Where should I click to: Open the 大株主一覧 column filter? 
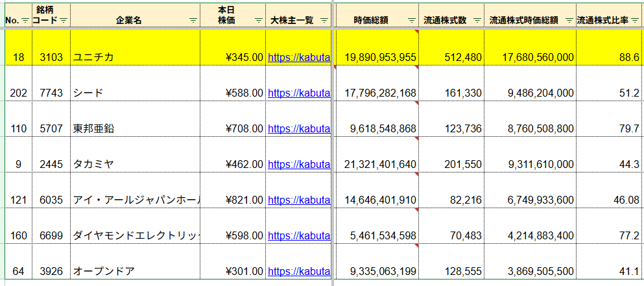[324, 20]
